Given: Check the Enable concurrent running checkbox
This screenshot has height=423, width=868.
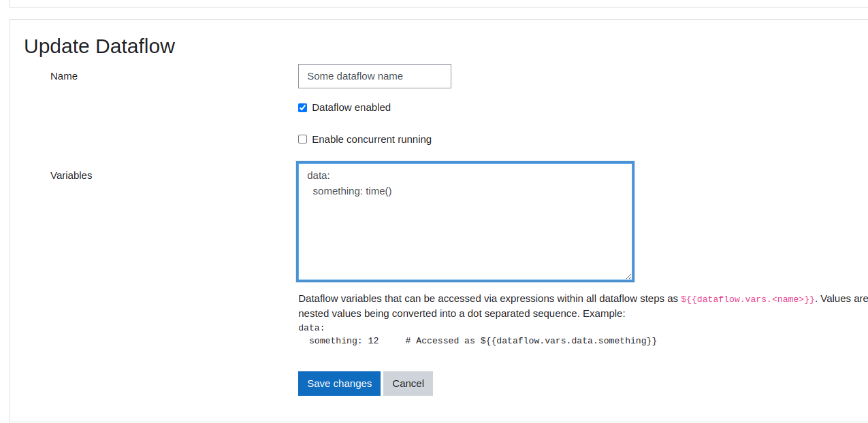Looking at the screenshot, I should click(x=302, y=139).
